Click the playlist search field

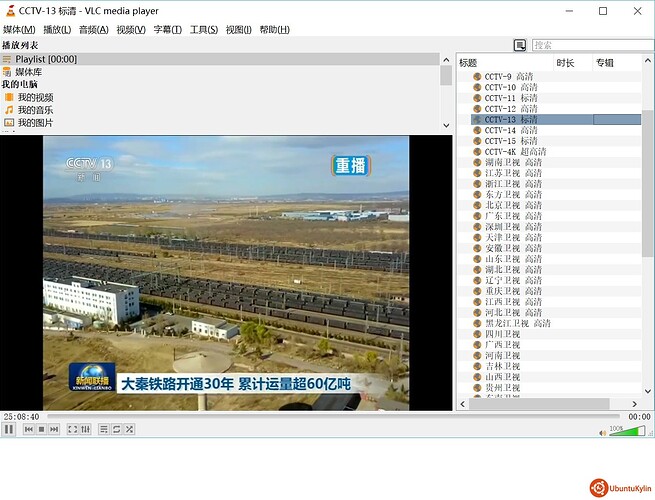tap(593, 45)
